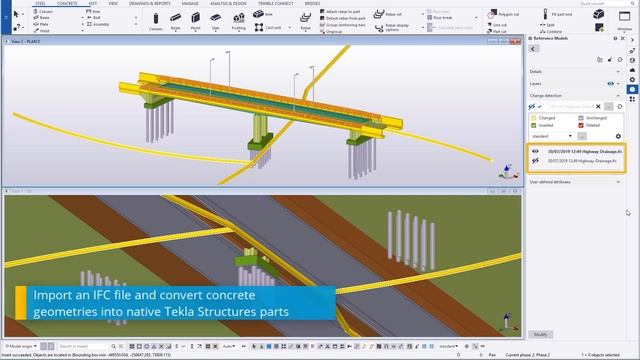Click Detach rebar from part
640x360 pixels.
tap(342, 18)
